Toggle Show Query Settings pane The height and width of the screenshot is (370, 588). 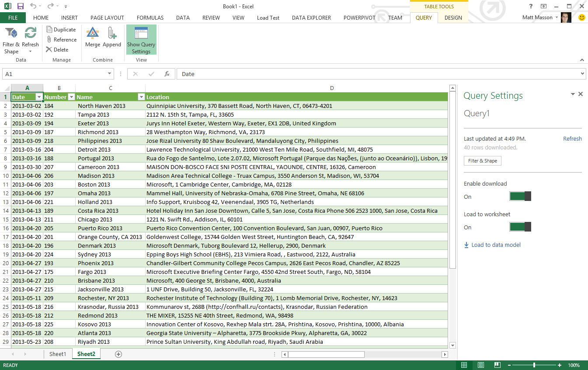141,40
